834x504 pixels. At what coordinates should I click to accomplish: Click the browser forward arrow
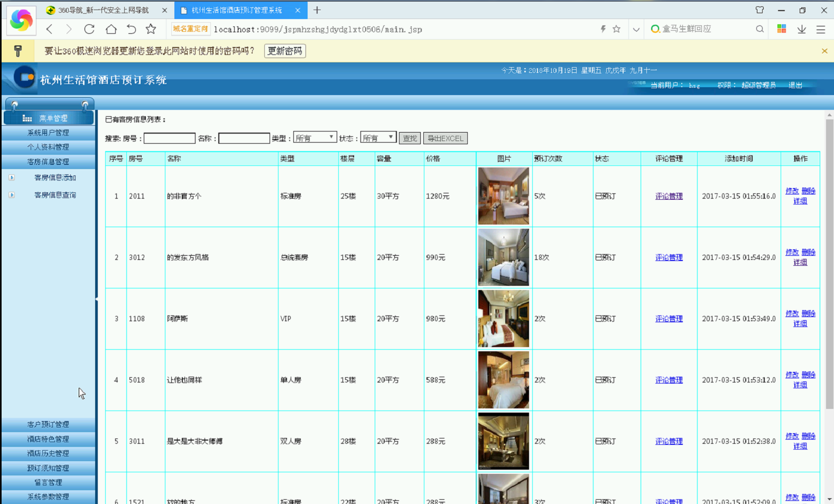coord(69,29)
